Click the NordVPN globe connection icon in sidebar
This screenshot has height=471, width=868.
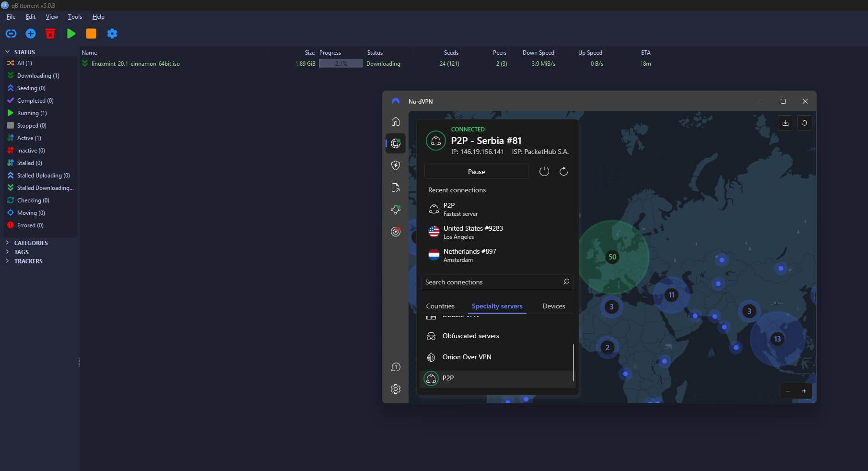tap(396, 143)
